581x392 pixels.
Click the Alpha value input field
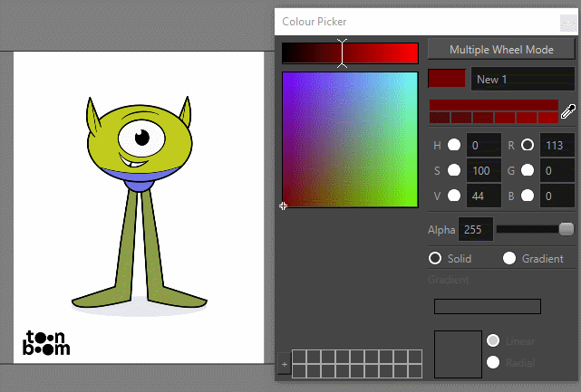(x=475, y=230)
